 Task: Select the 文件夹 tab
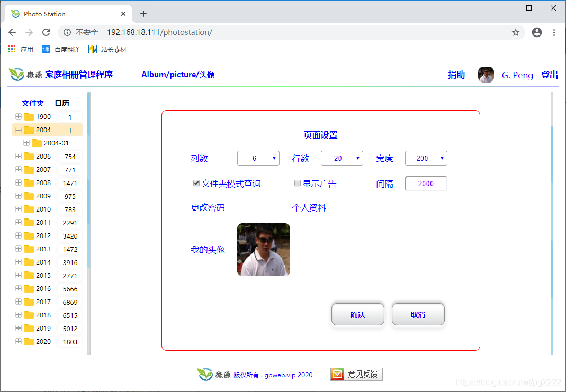(33, 103)
